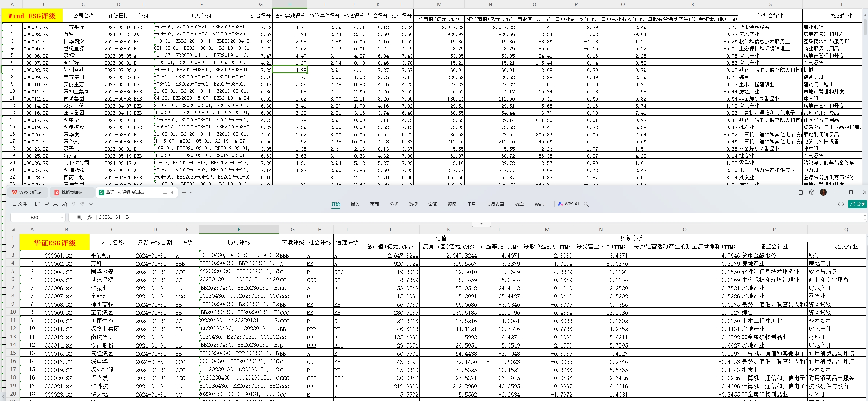Click the Save icon in the quick toolbar
Screen dimensions: 868x401
pos(38,204)
